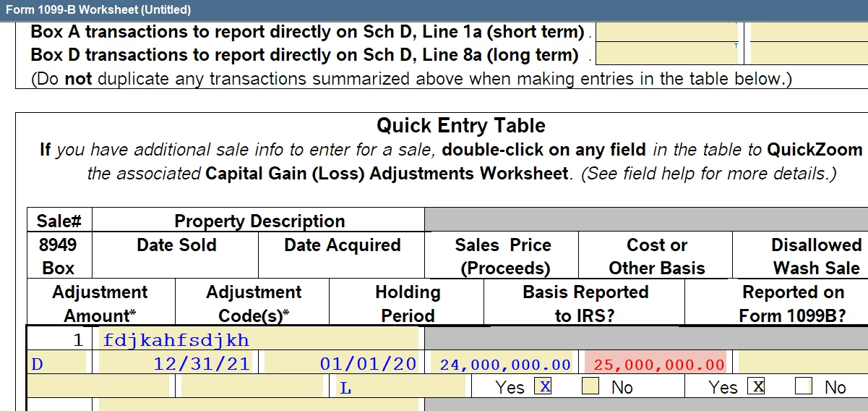Select the empty Disallowed Wash Sale field

(803, 364)
